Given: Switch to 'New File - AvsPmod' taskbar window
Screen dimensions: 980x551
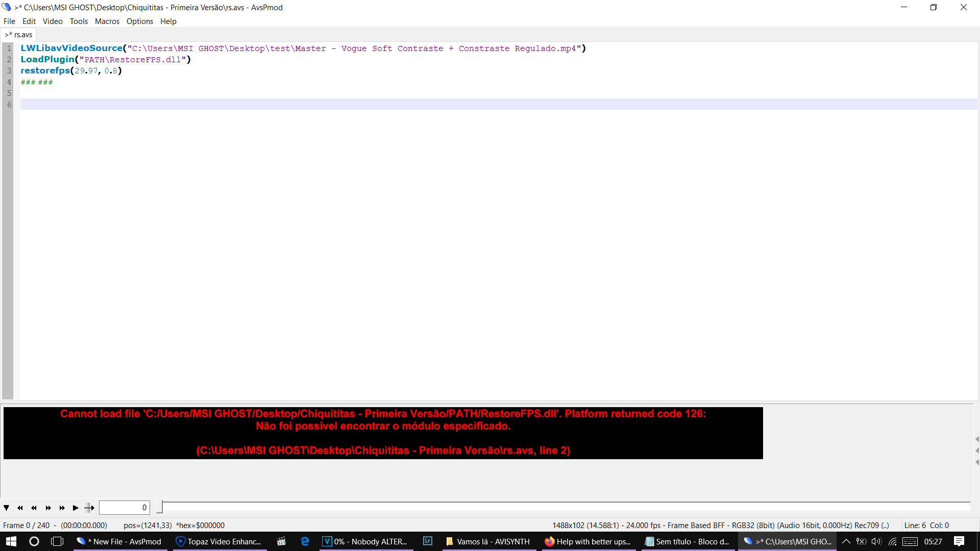Looking at the screenshot, I should pos(120,541).
